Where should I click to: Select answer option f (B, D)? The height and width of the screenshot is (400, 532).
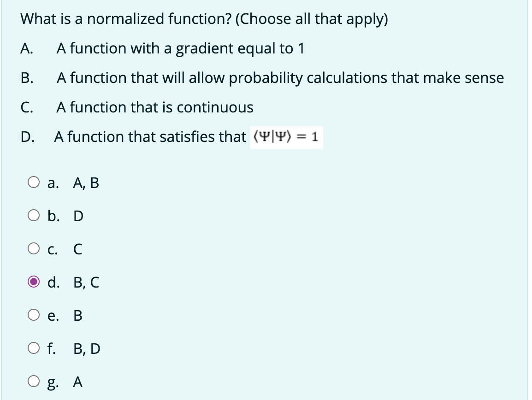33,349
